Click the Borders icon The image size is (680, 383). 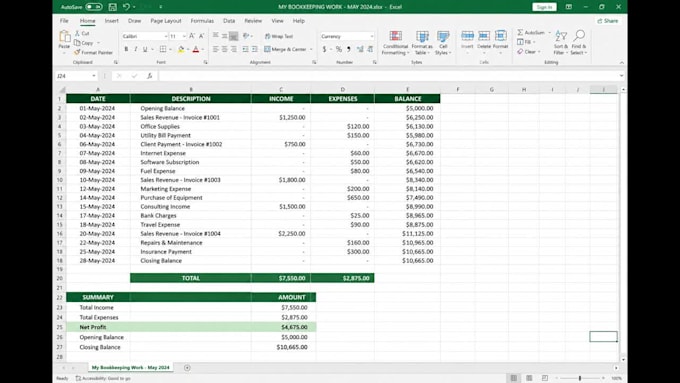coord(163,49)
